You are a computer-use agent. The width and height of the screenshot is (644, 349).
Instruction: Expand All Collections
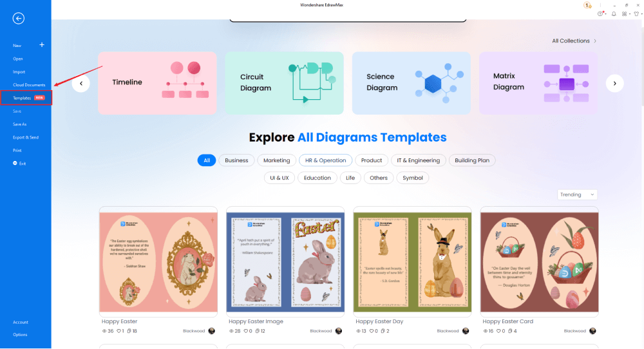coord(574,41)
